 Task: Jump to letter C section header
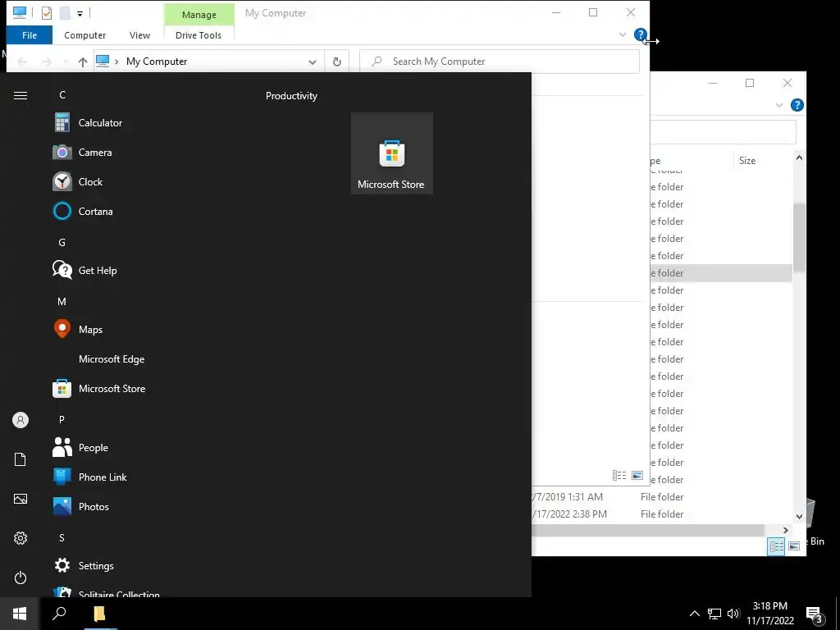(x=62, y=95)
